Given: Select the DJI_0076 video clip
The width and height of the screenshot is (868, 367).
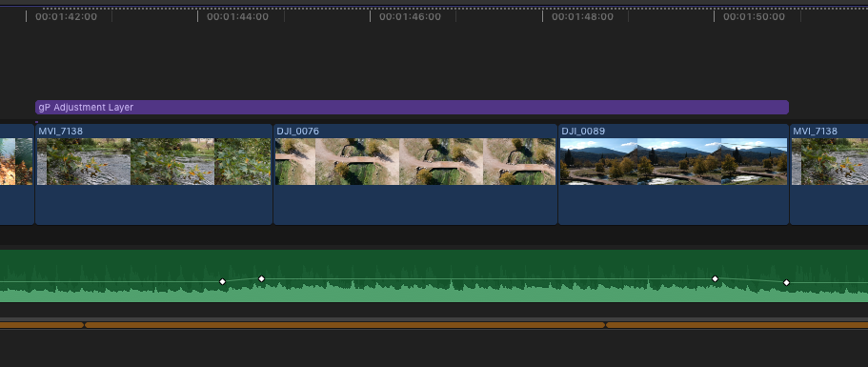Looking at the screenshot, I should coord(415,174).
